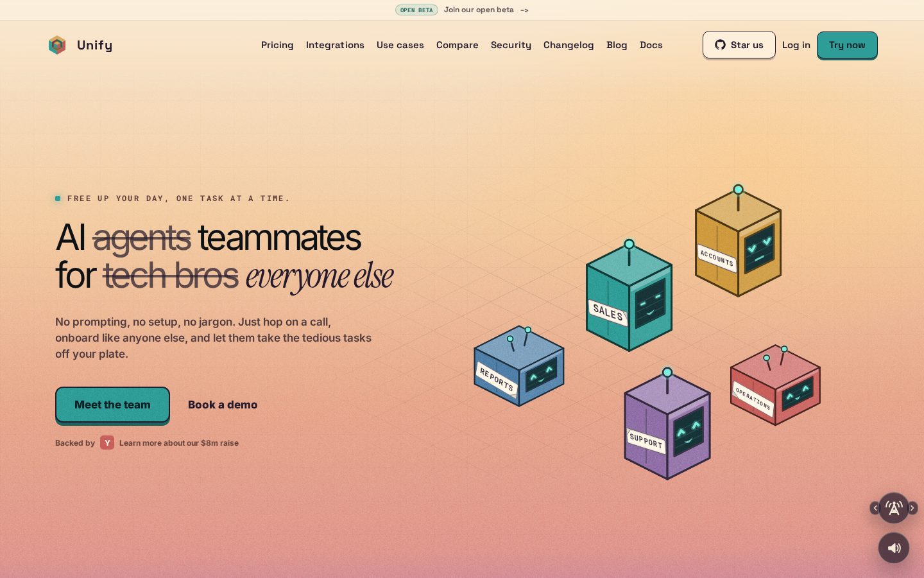Select the yellow Accounts robot cube
Image resolution: width=924 pixels, height=578 pixels.
pos(738,241)
